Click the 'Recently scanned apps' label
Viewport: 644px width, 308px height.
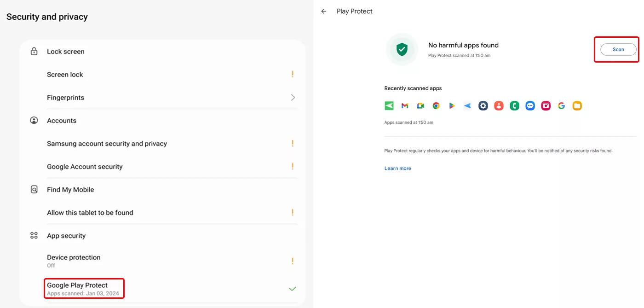pyautogui.click(x=413, y=88)
